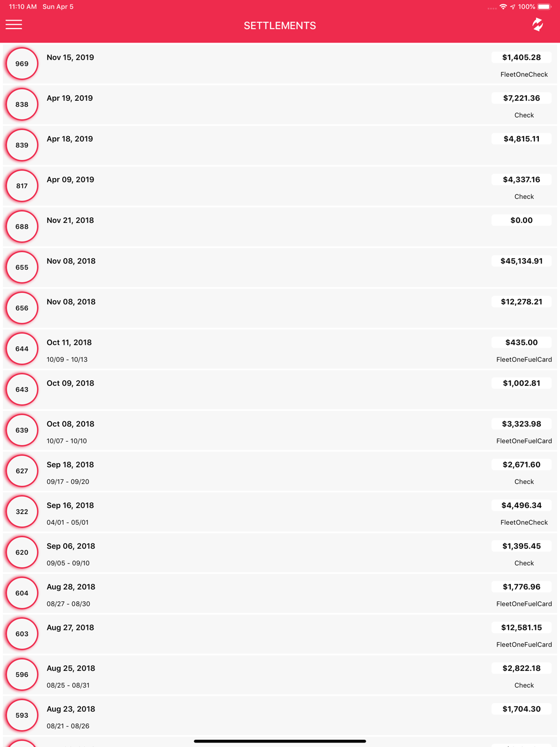Tap the refresh sync icon
560x747 pixels.
click(x=538, y=25)
